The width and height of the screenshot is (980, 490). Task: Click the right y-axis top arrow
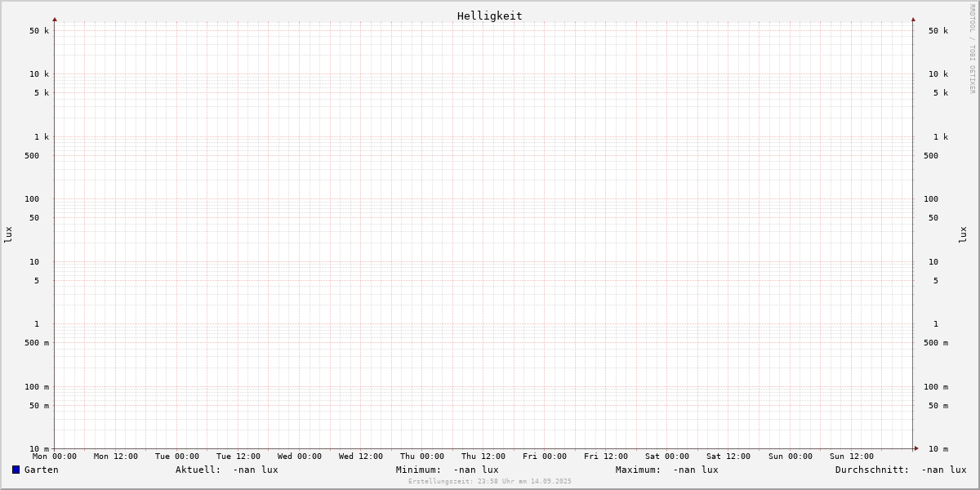913,19
